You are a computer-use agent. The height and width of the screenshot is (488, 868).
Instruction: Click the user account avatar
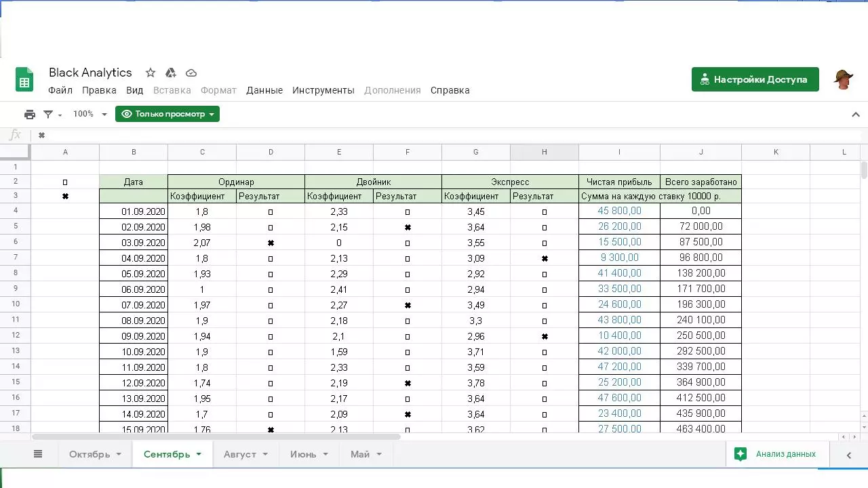click(843, 79)
